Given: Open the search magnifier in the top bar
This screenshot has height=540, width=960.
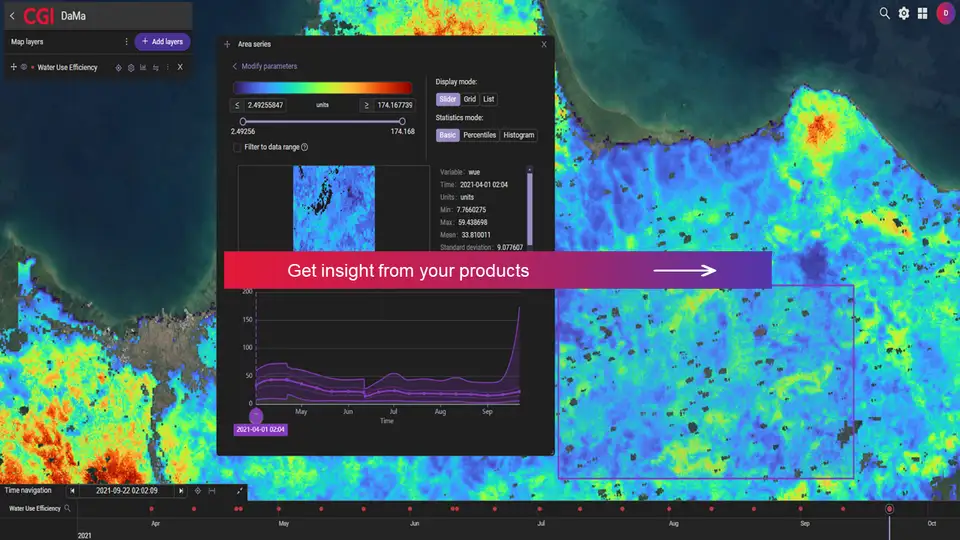Looking at the screenshot, I should tap(884, 14).
